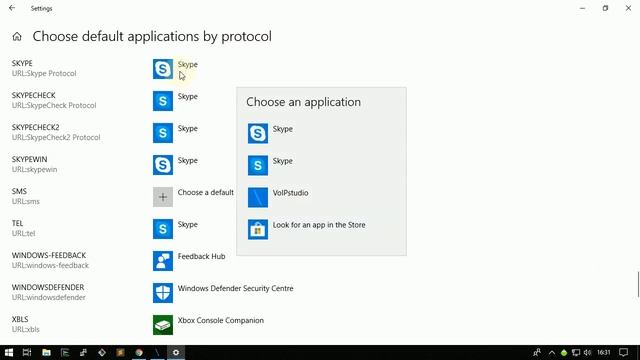
Task: Show hidden system tray icons
Action: tap(552, 352)
